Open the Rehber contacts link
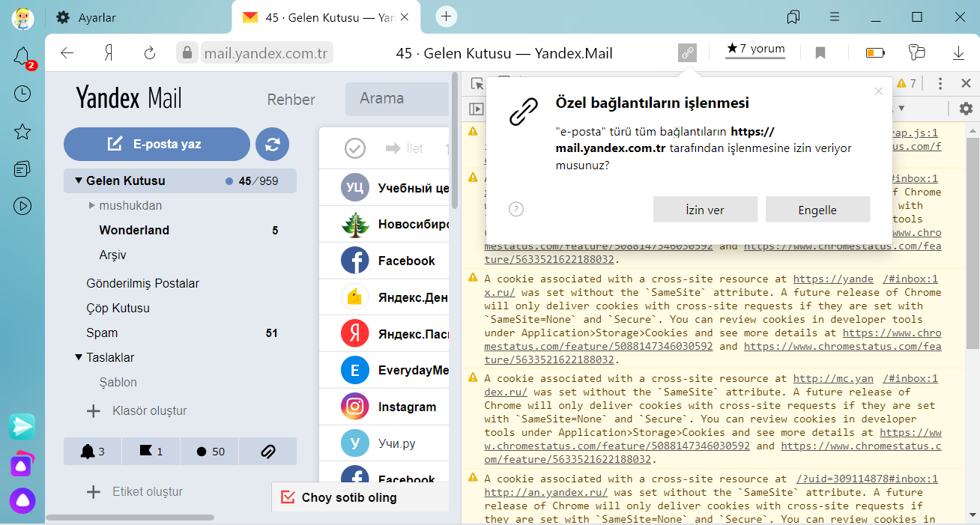This screenshot has width=980, height=525. [x=291, y=100]
